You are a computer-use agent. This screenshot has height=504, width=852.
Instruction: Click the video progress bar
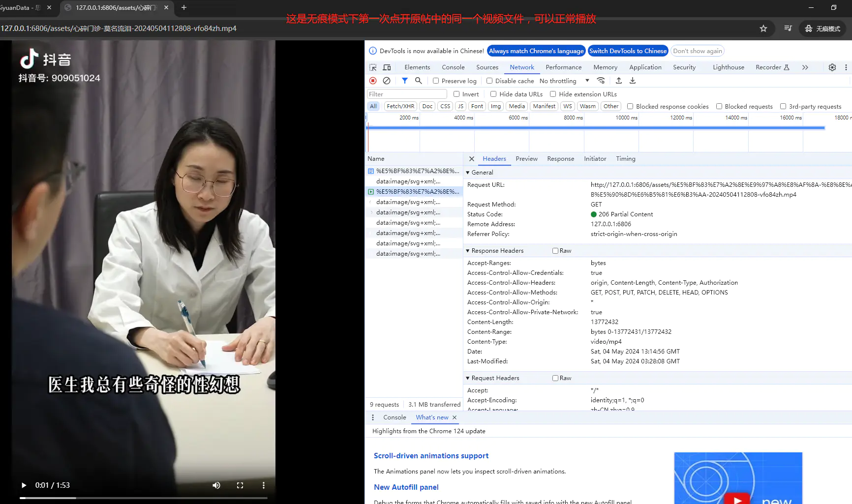click(144, 498)
